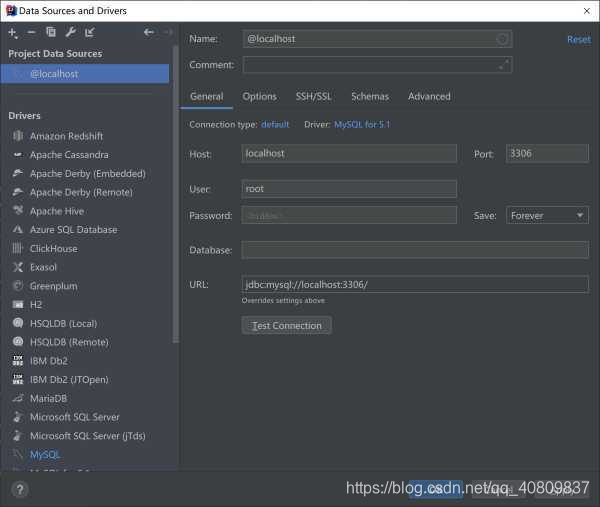Select IBM Db2 (JTOpen) driver

coord(69,380)
